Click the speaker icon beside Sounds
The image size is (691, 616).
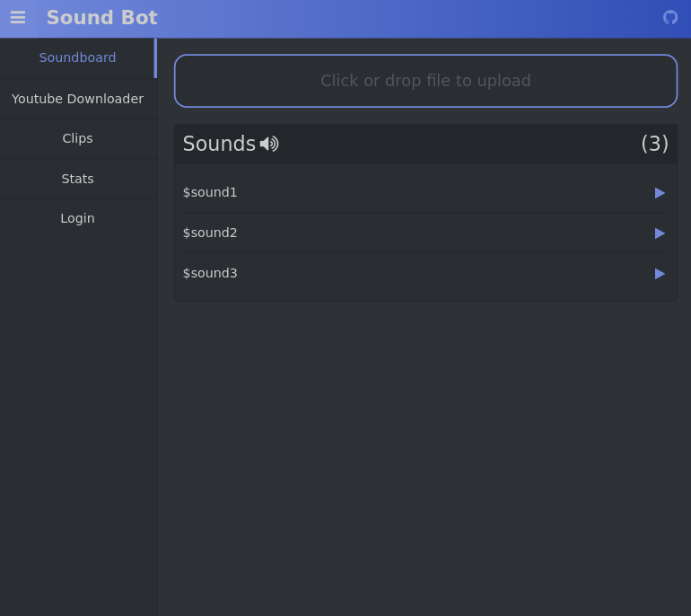[269, 144]
